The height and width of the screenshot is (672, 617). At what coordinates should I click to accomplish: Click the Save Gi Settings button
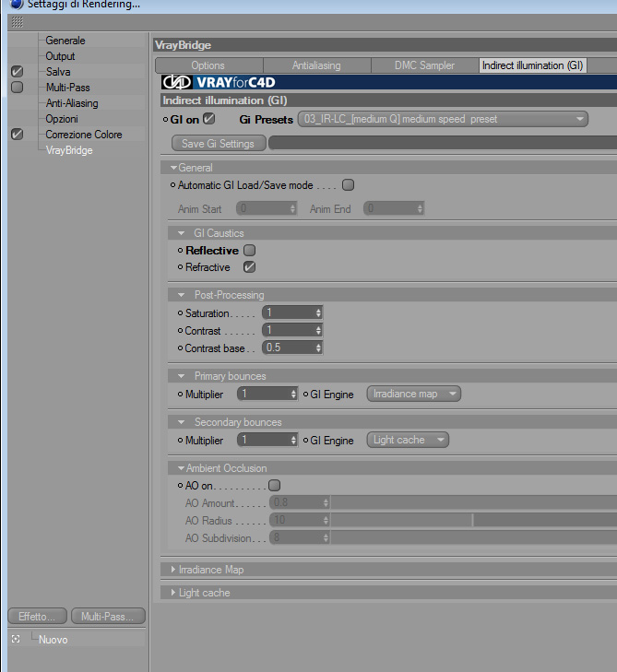(x=219, y=143)
